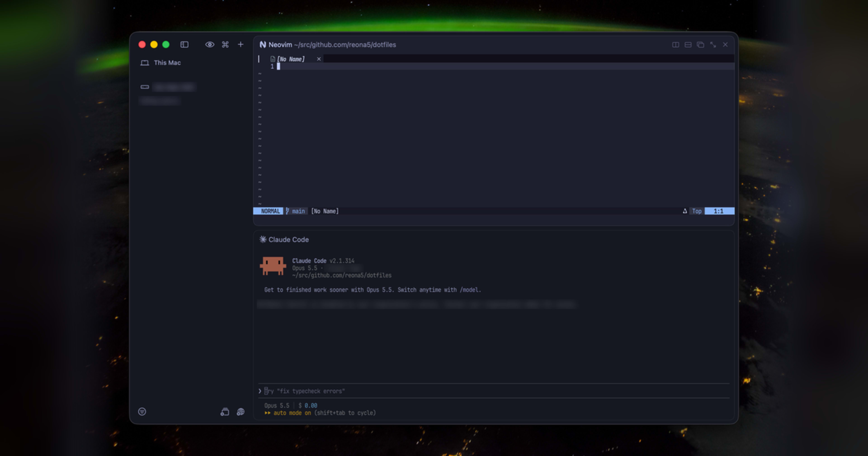Click the drive icon in sidebar list
This screenshot has height=456, width=868.
pyautogui.click(x=145, y=87)
